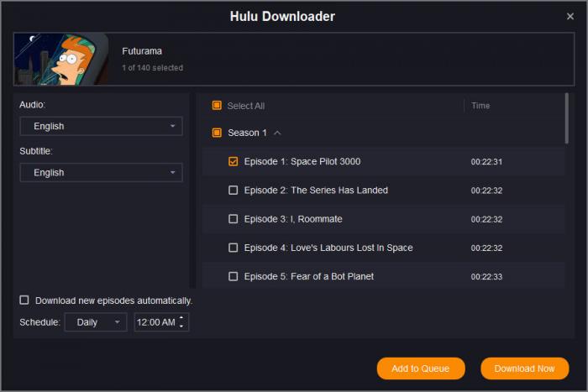Click the 00:22:33 duration of Episode 5
The height and width of the screenshot is (392, 588).
[x=486, y=276]
